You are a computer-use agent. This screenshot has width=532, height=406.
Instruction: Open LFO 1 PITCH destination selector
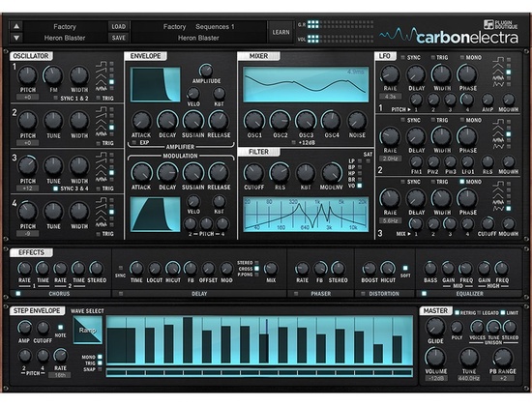[400, 109]
